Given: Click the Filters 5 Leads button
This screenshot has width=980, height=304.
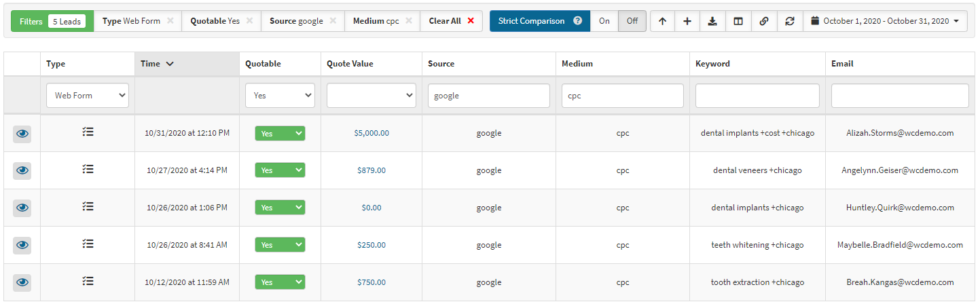Looking at the screenshot, I should point(52,21).
